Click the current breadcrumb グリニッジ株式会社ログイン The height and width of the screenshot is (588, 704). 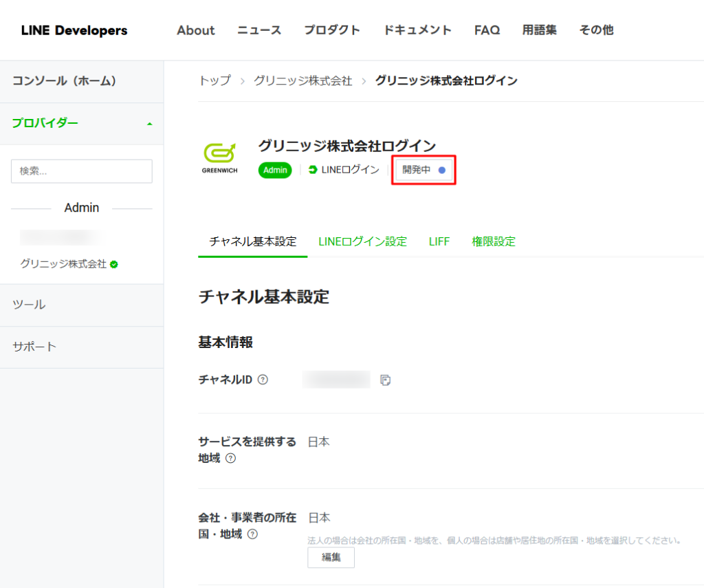coord(446,81)
